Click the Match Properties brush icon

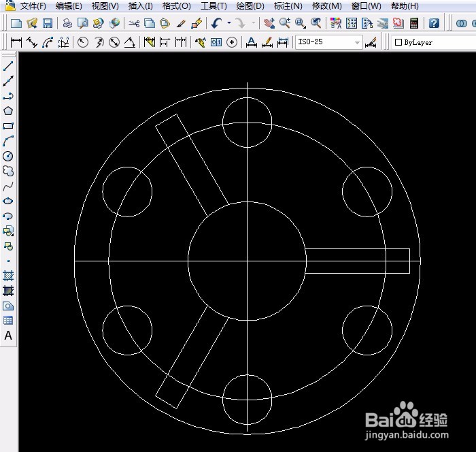point(181,22)
